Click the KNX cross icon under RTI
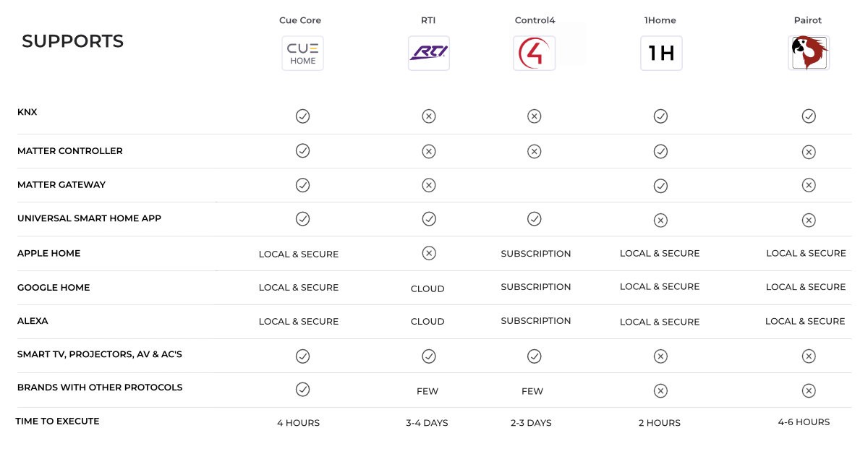The height and width of the screenshot is (449, 868). (x=429, y=116)
